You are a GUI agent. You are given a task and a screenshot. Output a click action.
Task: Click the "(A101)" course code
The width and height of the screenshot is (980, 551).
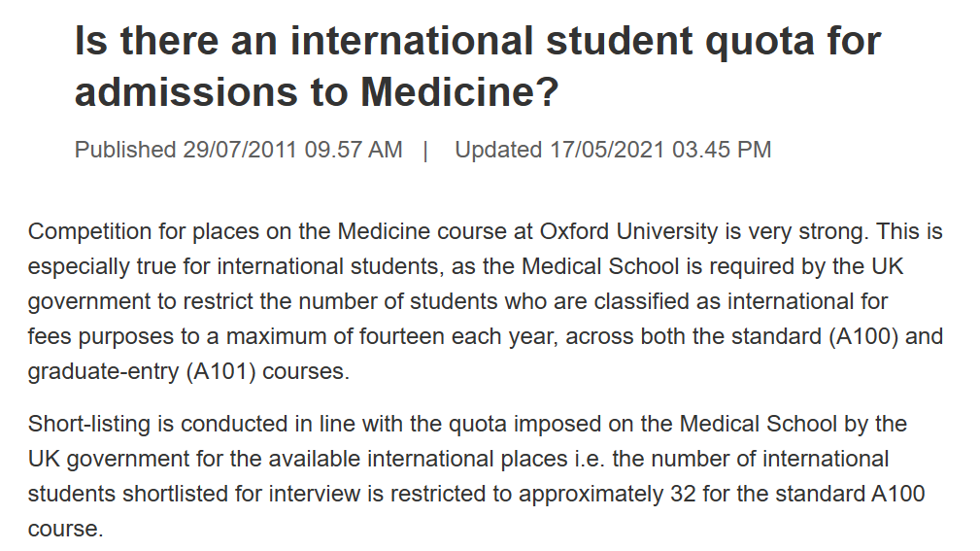click(220, 372)
